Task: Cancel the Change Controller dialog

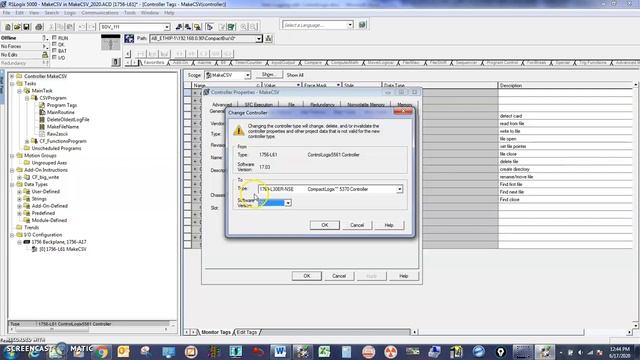Action: point(357,225)
